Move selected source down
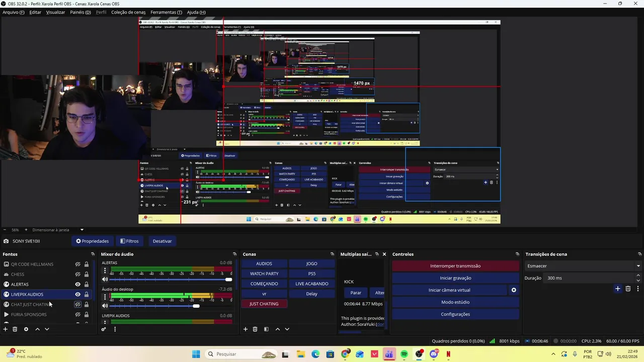 point(47,329)
